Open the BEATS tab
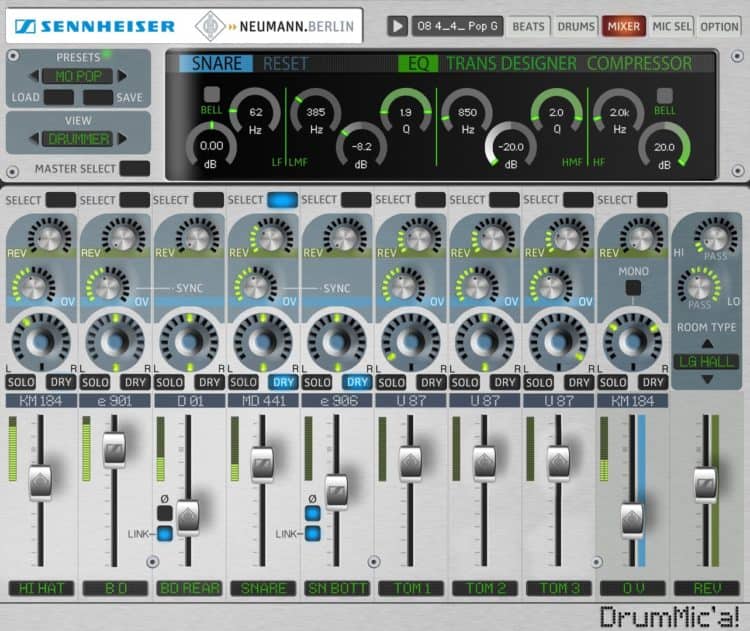Viewport: 750px width, 631px height. pyautogui.click(x=528, y=26)
